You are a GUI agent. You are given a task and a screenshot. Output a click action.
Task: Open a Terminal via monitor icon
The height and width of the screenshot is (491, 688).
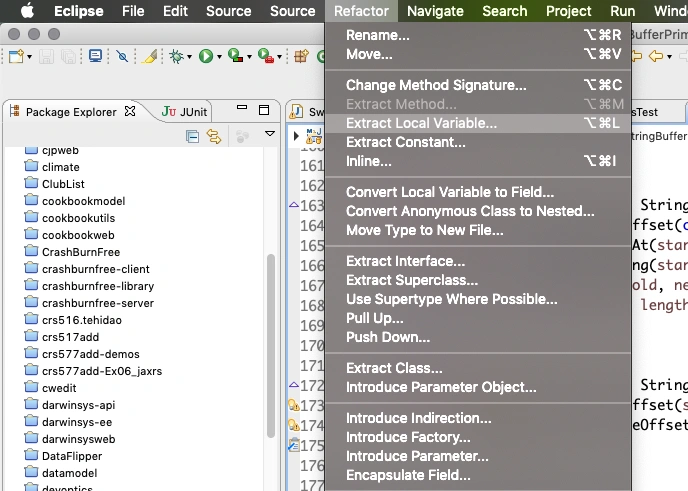(95, 56)
